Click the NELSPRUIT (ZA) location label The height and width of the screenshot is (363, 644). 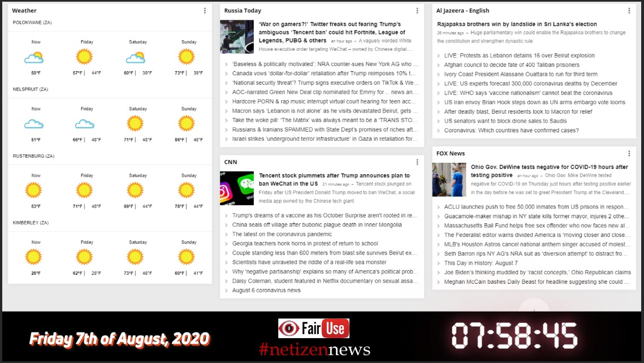[31, 89]
